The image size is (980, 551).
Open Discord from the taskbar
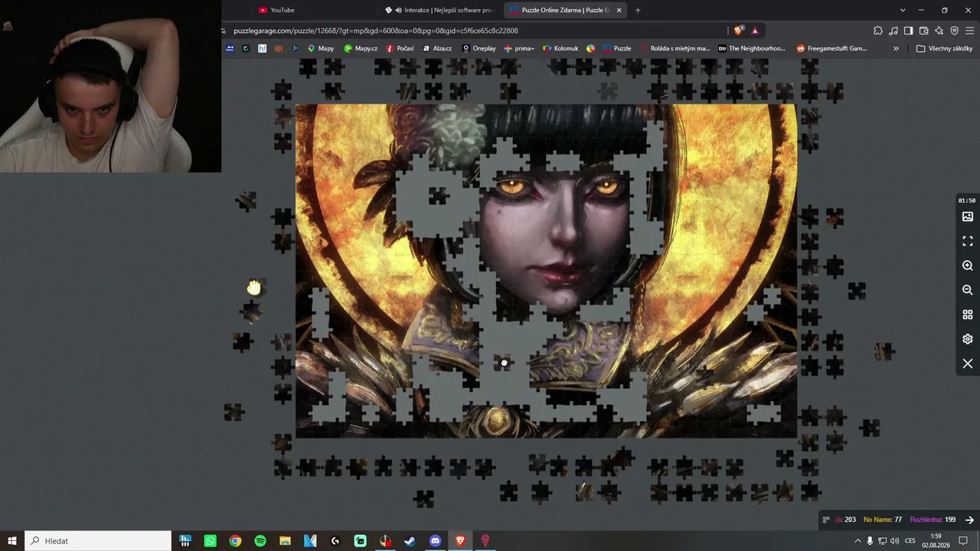click(436, 541)
